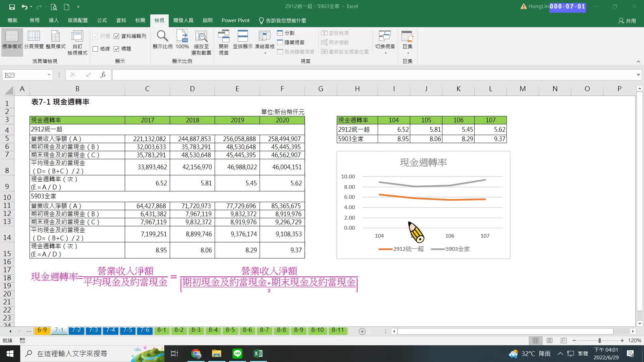
Task: Click the 120% zoom level text
Action: tap(635, 341)
